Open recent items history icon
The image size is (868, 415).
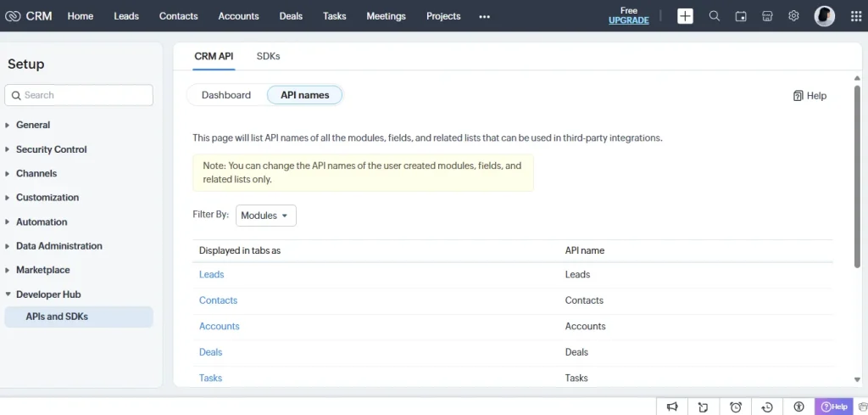[767, 407]
